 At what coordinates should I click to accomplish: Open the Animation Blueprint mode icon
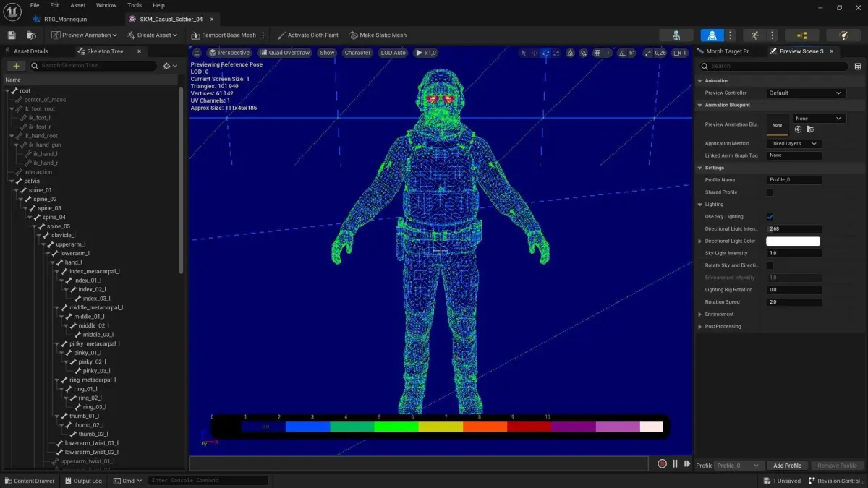[801, 35]
